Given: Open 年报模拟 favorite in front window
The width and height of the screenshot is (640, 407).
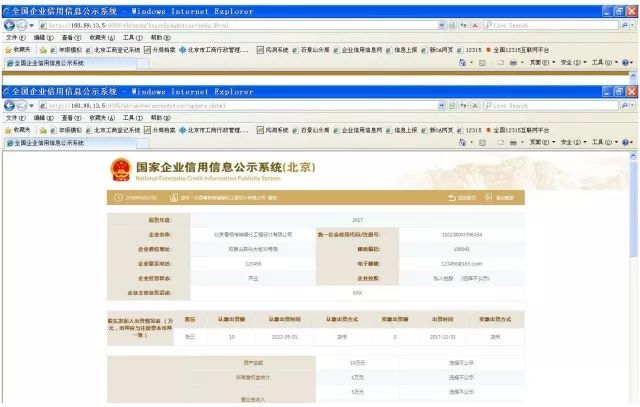Looking at the screenshot, I should (66, 130).
